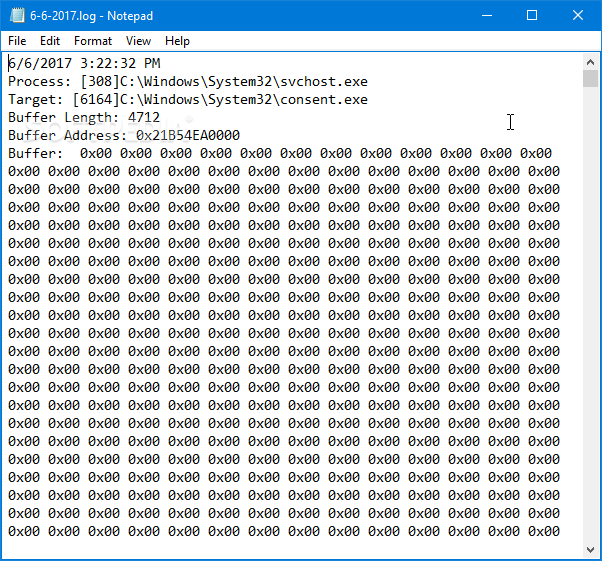The height and width of the screenshot is (561, 602).
Task: Click the scroll up arrow
Action: [590, 62]
